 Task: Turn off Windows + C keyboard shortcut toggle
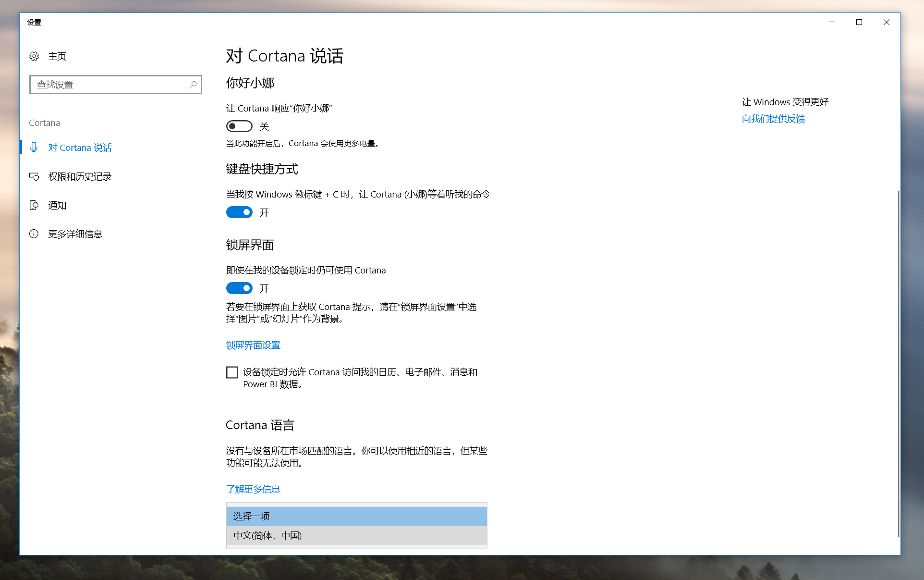[239, 212]
